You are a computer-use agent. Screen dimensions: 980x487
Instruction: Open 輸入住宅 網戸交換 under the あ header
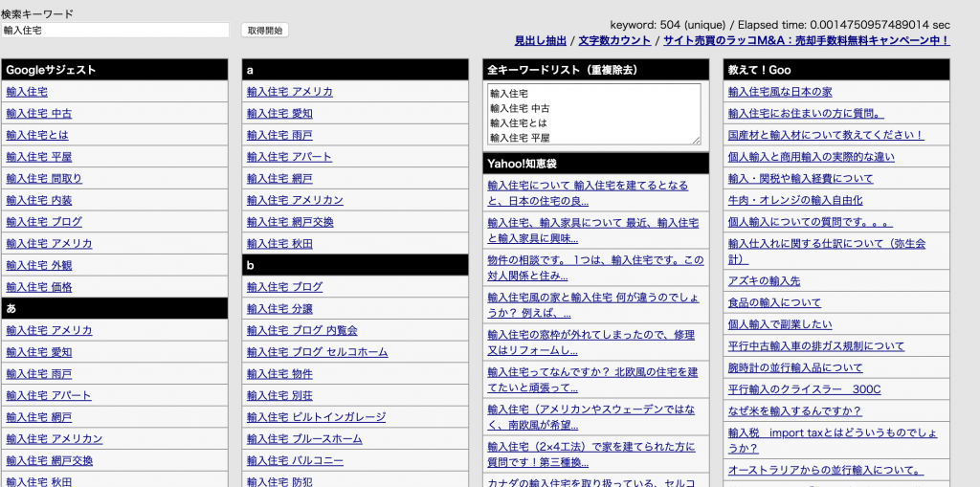click(x=50, y=461)
